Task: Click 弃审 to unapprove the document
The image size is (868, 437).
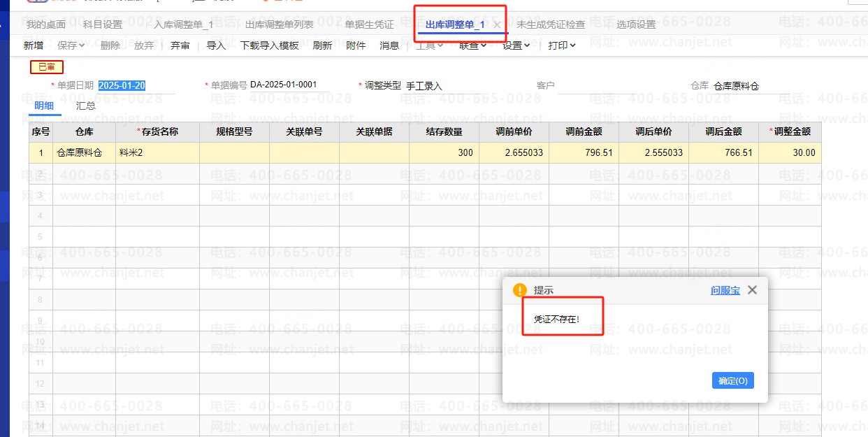Action: pos(180,45)
